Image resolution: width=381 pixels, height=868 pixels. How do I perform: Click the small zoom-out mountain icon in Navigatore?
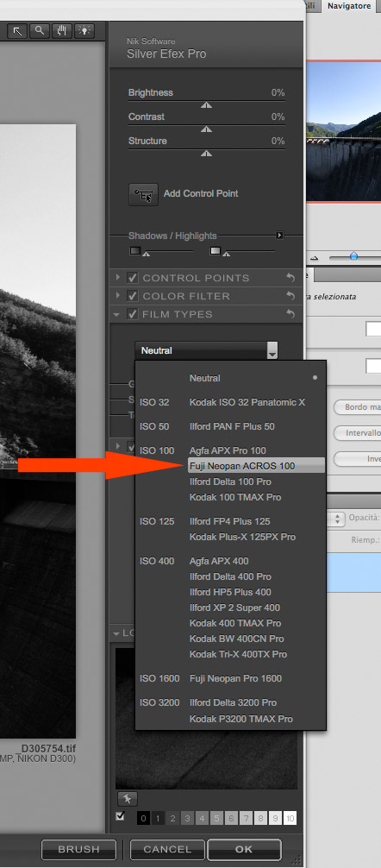click(314, 257)
